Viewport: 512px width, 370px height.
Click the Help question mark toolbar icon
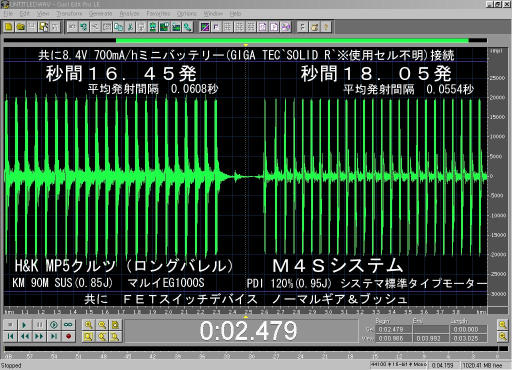(326, 27)
